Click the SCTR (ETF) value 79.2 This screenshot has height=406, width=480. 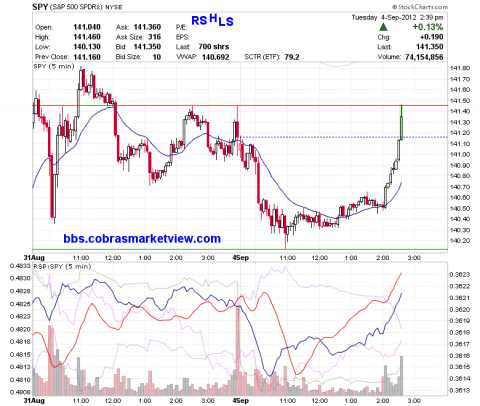click(292, 57)
